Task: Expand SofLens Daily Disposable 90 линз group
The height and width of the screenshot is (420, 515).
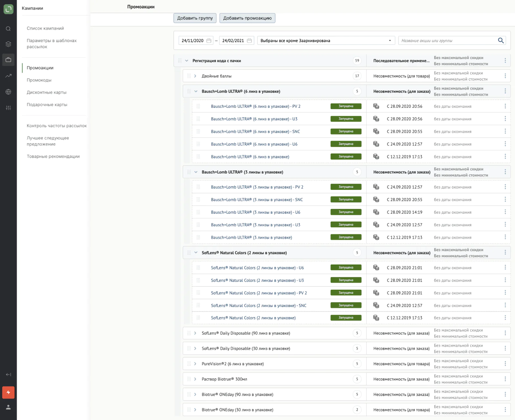Action: coord(195,333)
